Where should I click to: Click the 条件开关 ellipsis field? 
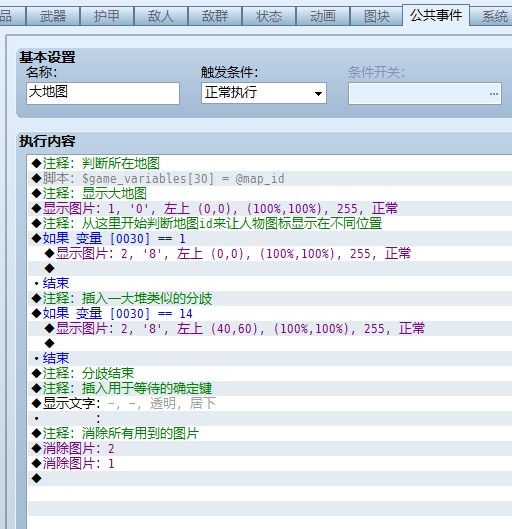coord(425,93)
